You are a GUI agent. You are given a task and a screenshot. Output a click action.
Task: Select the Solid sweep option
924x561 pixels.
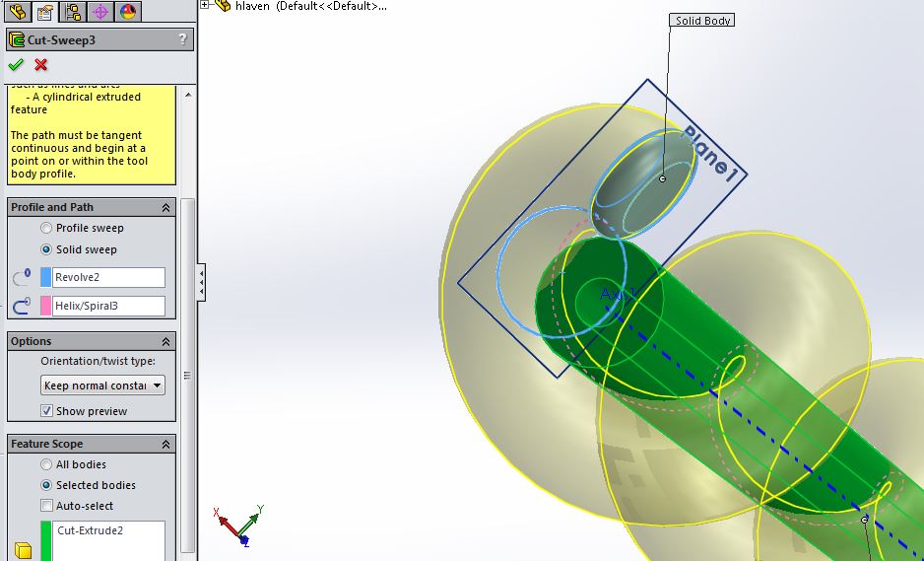click(x=46, y=249)
